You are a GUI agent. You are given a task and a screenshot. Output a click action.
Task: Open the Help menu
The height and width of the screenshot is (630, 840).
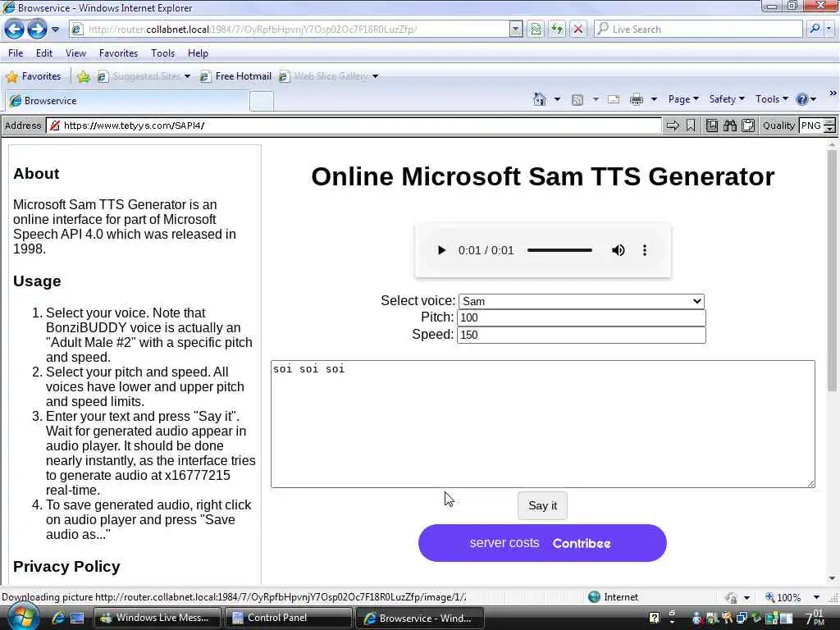[x=198, y=53]
